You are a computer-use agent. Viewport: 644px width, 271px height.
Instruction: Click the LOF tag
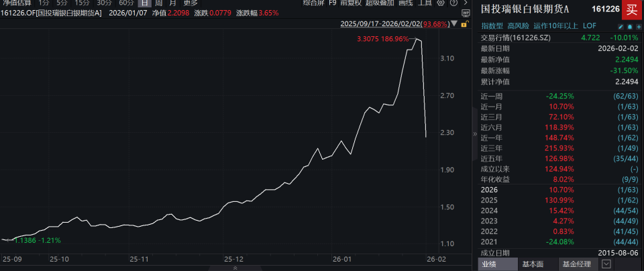[588, 26]
